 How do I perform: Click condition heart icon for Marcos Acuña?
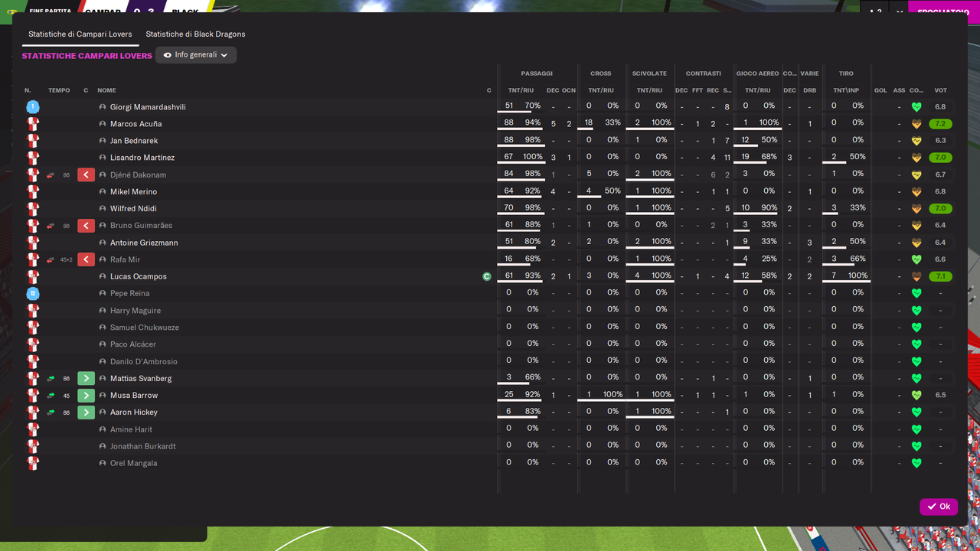916,124
